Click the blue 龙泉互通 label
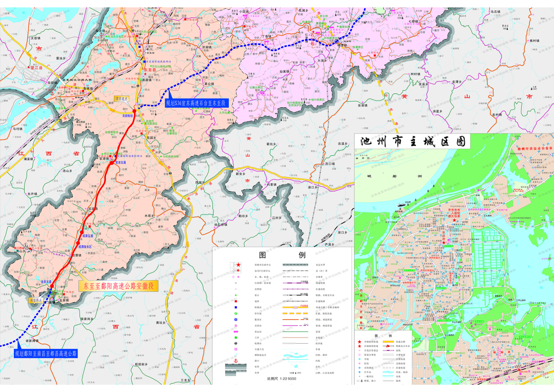554x392 pixels. (46, 282)
